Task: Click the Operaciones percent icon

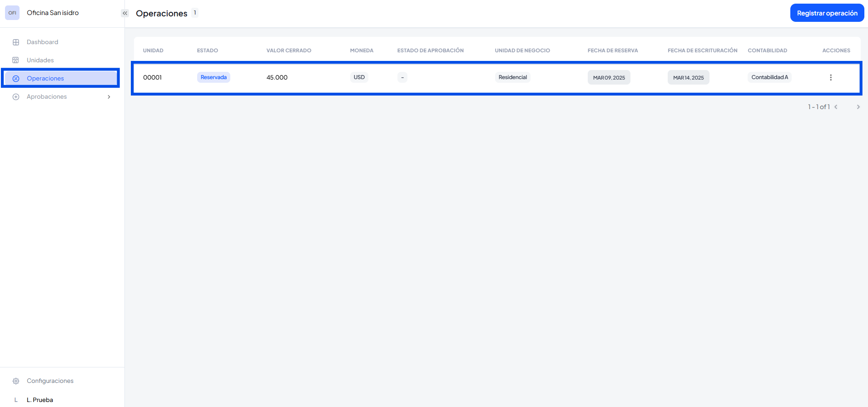Action: [x=16, y=79]
